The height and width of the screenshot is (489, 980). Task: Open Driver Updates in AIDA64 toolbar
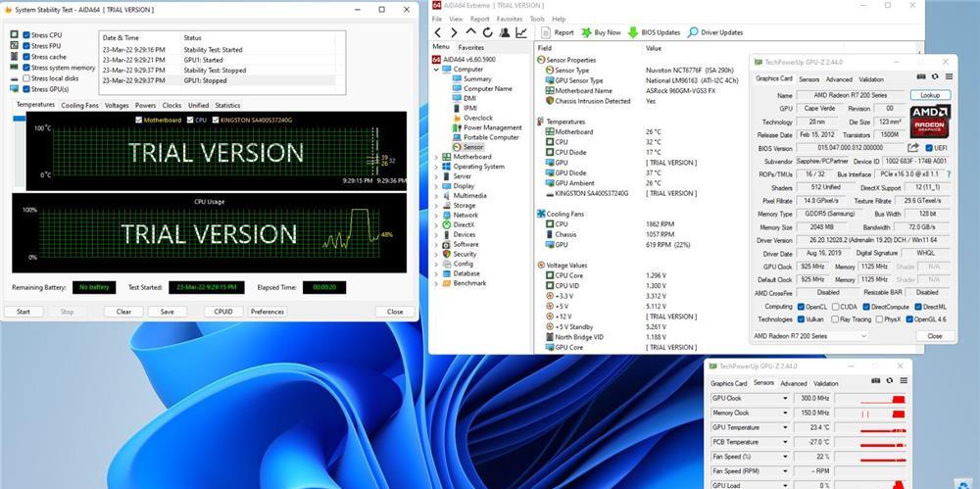pos(715,32)
